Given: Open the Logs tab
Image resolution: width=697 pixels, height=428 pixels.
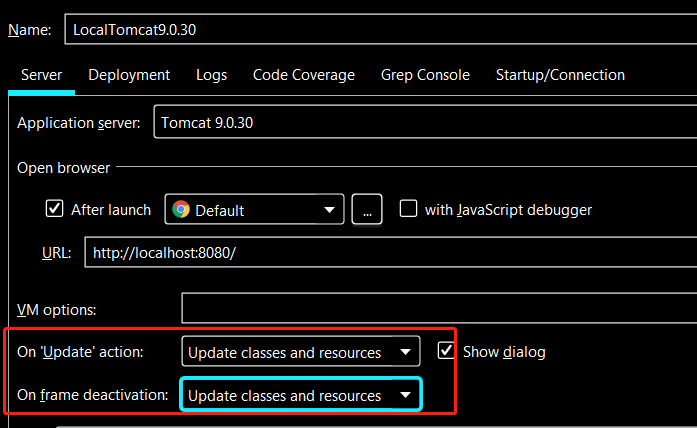Looking at the screenshot, I should click(x=212, y=75).
